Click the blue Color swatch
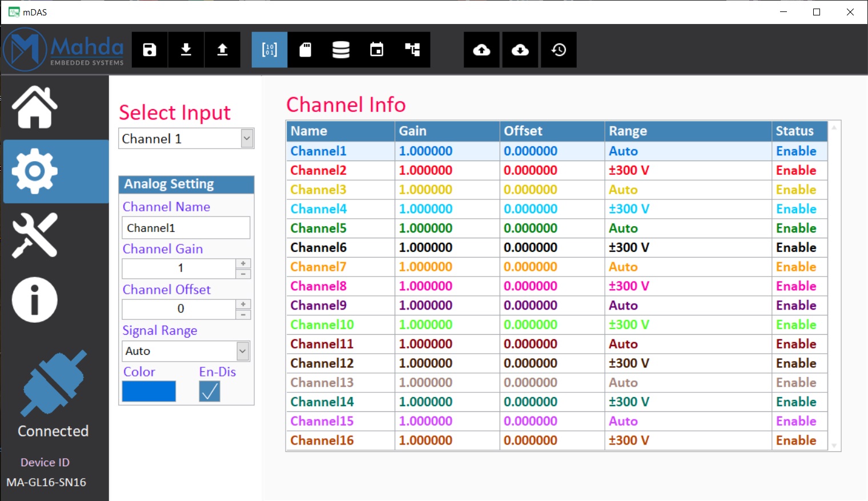Screen dimensions: 868x501 click(x=149, y=391)
